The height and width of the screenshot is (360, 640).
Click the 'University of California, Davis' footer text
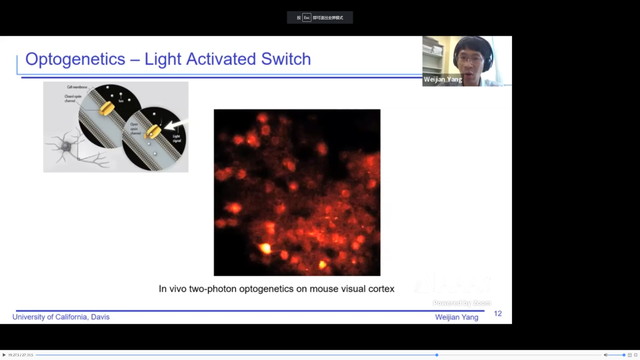[x=61, y=317]
